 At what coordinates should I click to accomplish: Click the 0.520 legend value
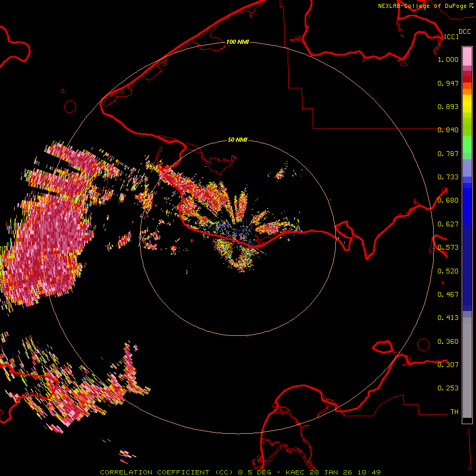pos(448,271)
